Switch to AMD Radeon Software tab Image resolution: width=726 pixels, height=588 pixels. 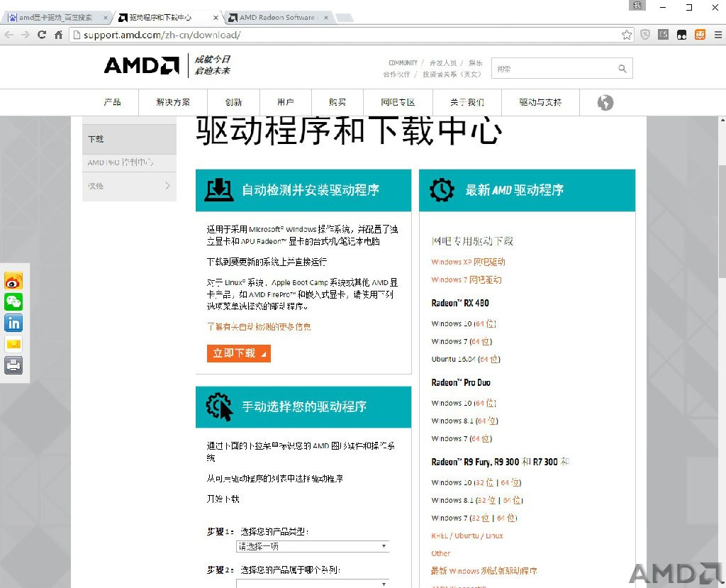[x=278, y=18]
